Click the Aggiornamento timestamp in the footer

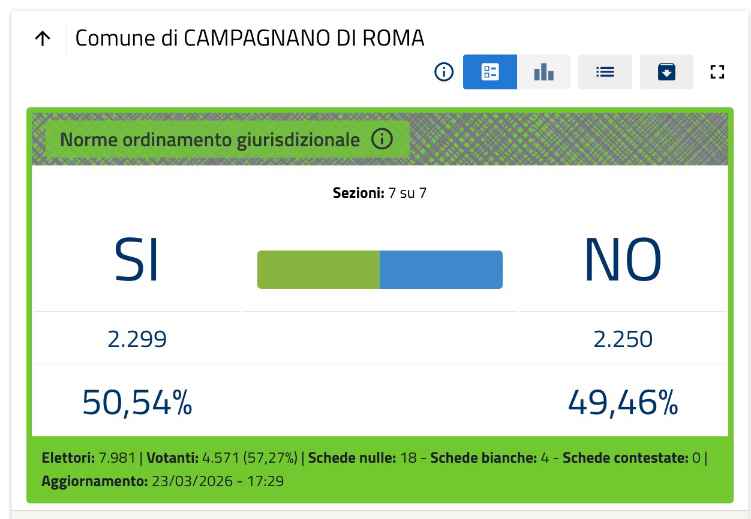(164, 481)
